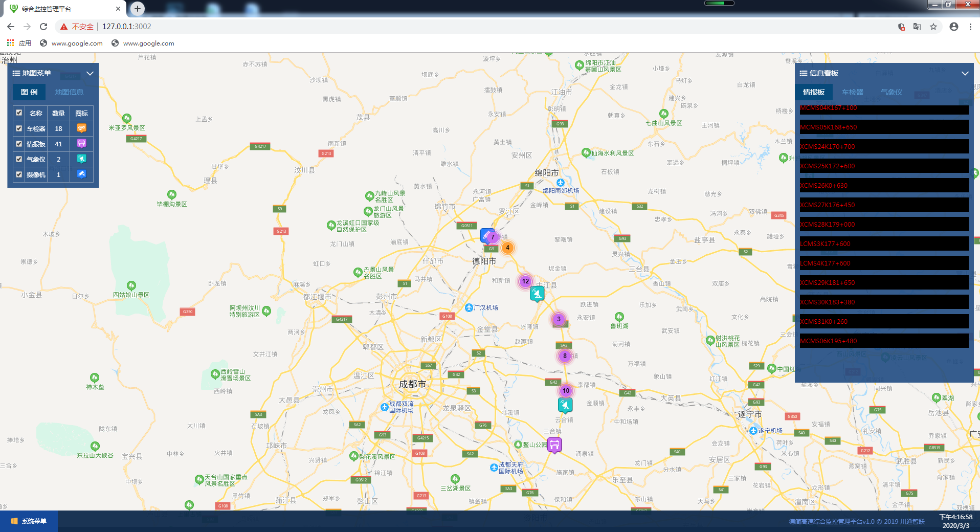Open purple cluster marker showing 12
This screenshot has height=532, width=980.
tap(525, 281)
